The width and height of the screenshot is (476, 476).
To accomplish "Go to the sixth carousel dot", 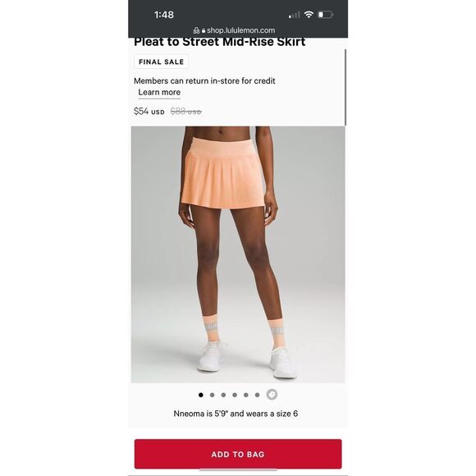I will click(x=257, y=395).
